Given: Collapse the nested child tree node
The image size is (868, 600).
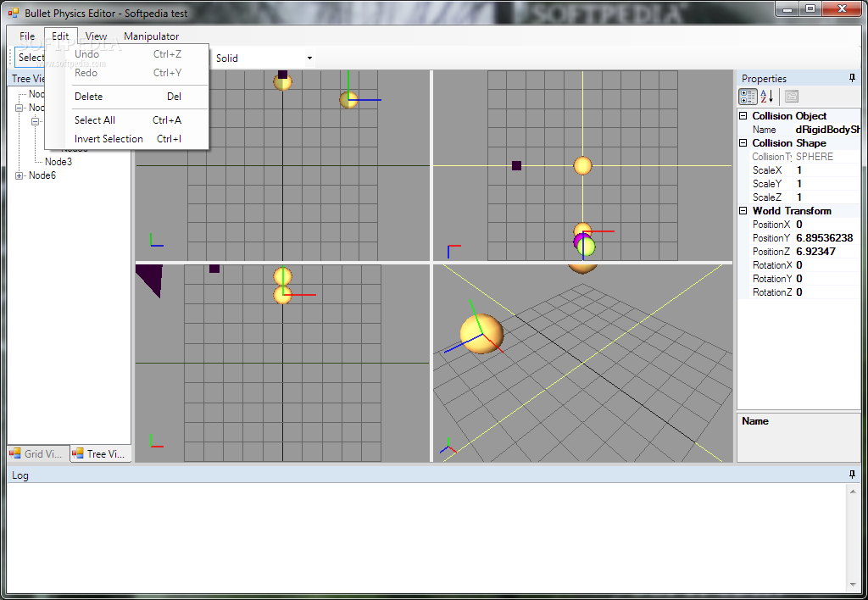Looking at the screenshot, I should 36,121.
